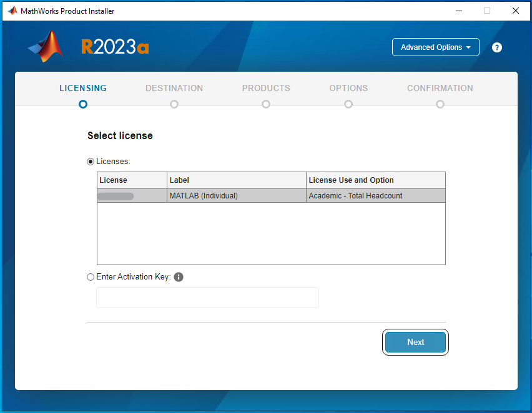This screenshot has height=413, width=532.
Task: Switch to the DESTINATION tab
Action: [x=174, y=88]
